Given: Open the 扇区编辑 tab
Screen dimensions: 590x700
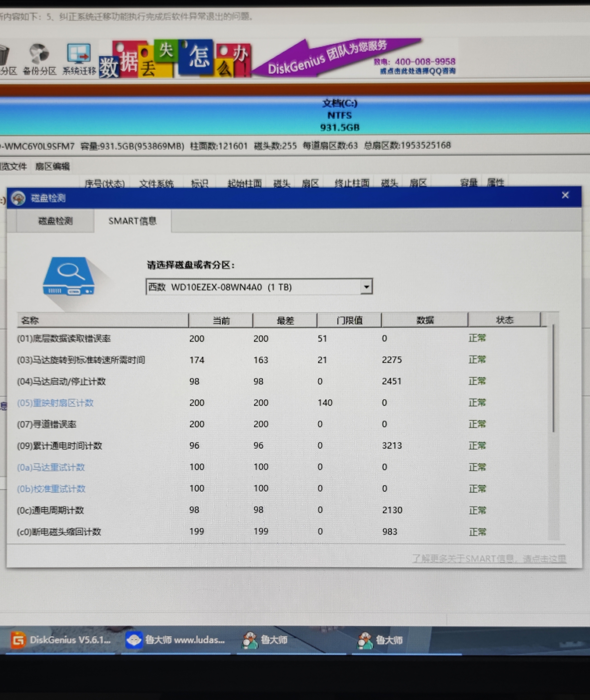Looking at the screenshot, I should [x=53, y=166].
